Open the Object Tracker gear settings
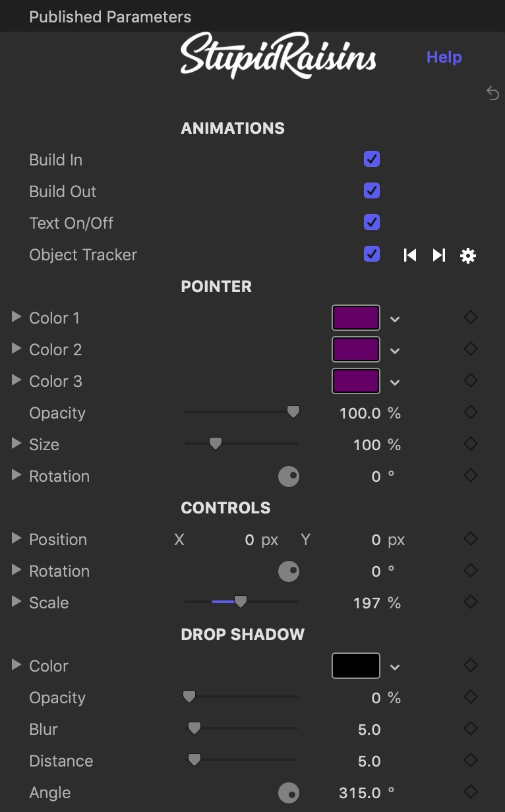The width and height of the screenshot is (505, 812). click(x=468, y=256)
